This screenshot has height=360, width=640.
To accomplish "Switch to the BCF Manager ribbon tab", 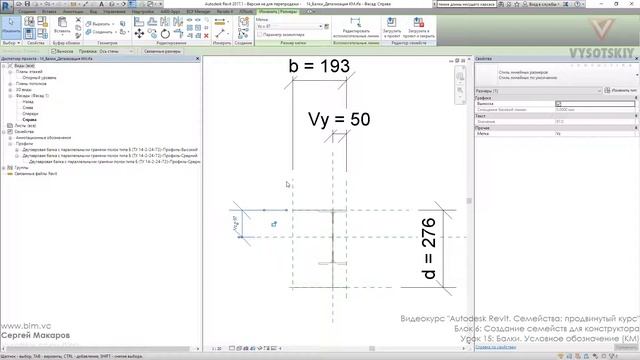I will [x=198, y=11].
